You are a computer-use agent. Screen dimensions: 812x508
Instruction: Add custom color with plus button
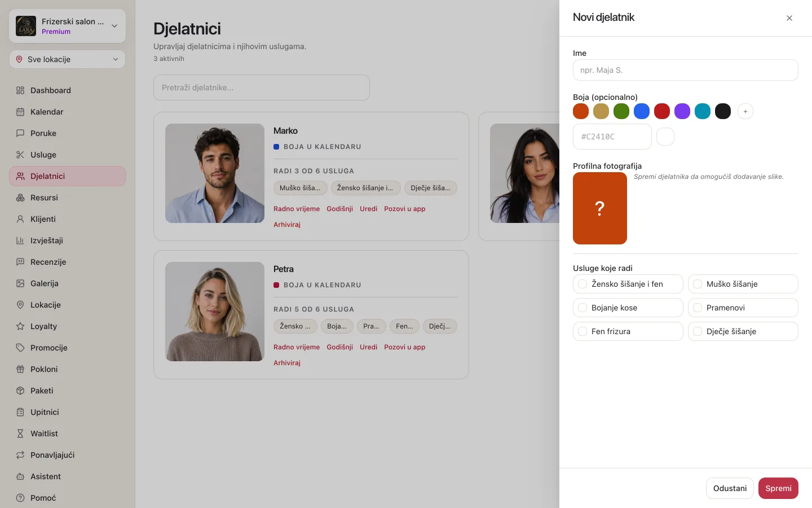coord(745,111)
